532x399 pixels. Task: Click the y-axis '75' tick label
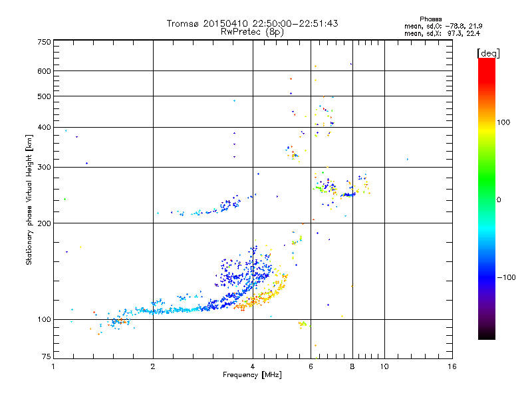coord(47,356)
